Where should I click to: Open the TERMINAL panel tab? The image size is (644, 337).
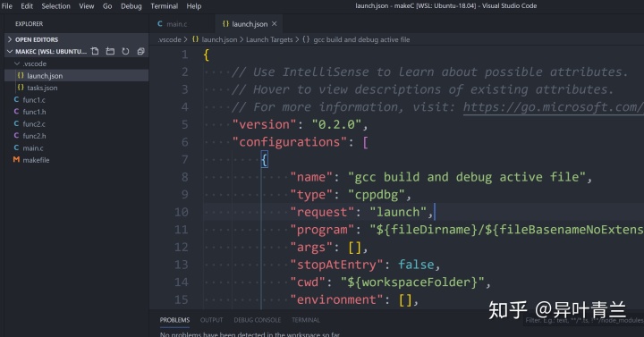point(306,320)
